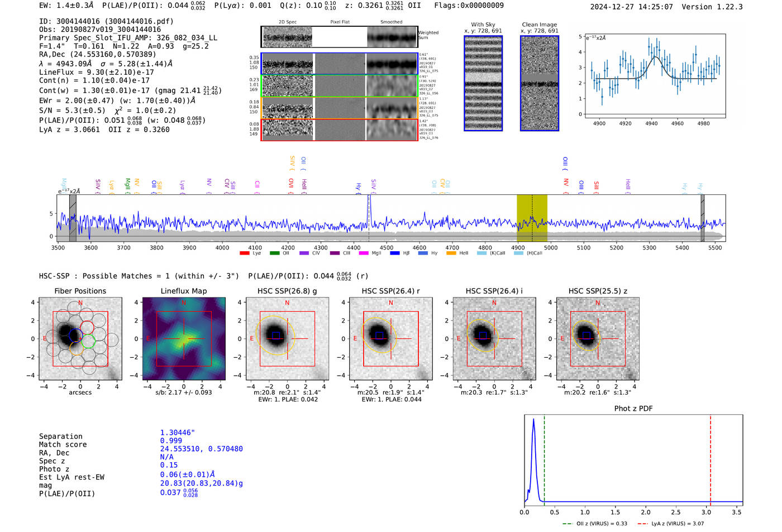Click the With Sky fiber image
Image resolution: width=782 pixels, height=532 pixels.
point(483,83)
